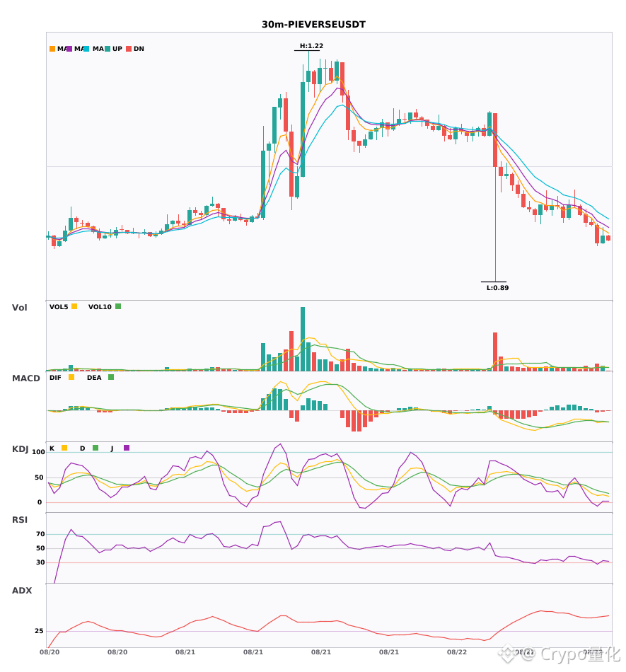Click the cyan MA legend swatch

[x=86, y=49]
